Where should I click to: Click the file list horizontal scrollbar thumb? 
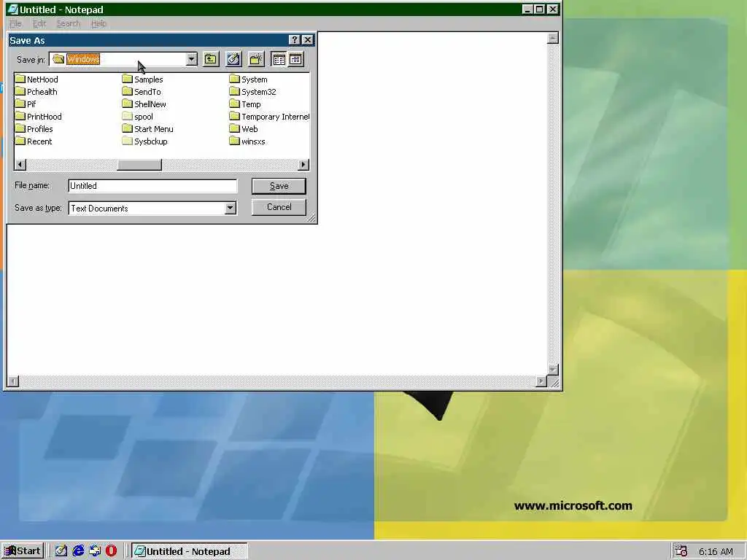[139, 165]
